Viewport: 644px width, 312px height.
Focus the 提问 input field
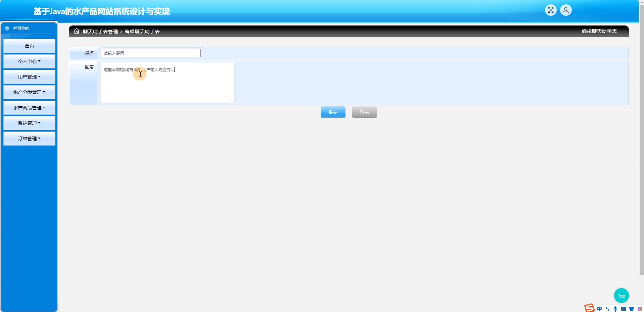pos(150,53)
